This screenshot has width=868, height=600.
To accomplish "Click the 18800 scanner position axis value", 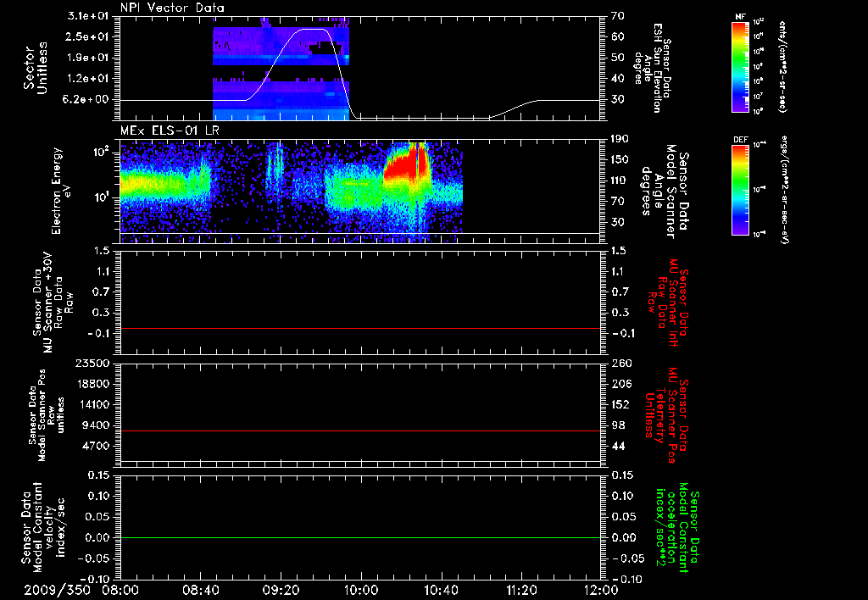I will (92, 384).
